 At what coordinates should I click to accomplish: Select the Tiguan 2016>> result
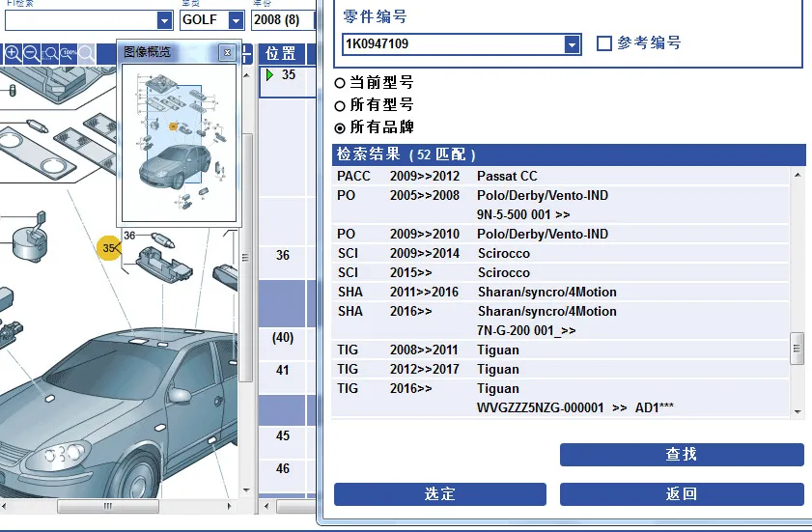(x=560, y=399)
